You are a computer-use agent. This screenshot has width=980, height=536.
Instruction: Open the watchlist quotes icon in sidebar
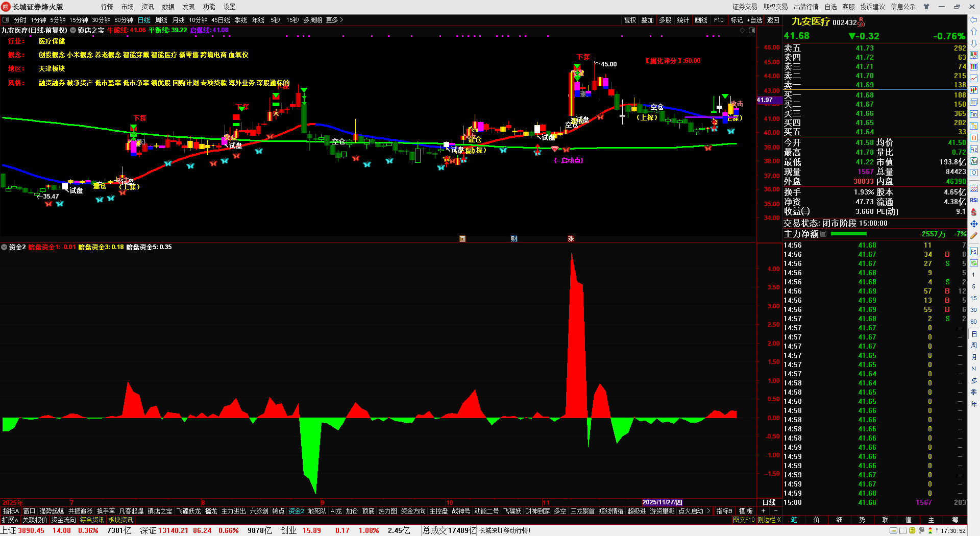[974, 55]
